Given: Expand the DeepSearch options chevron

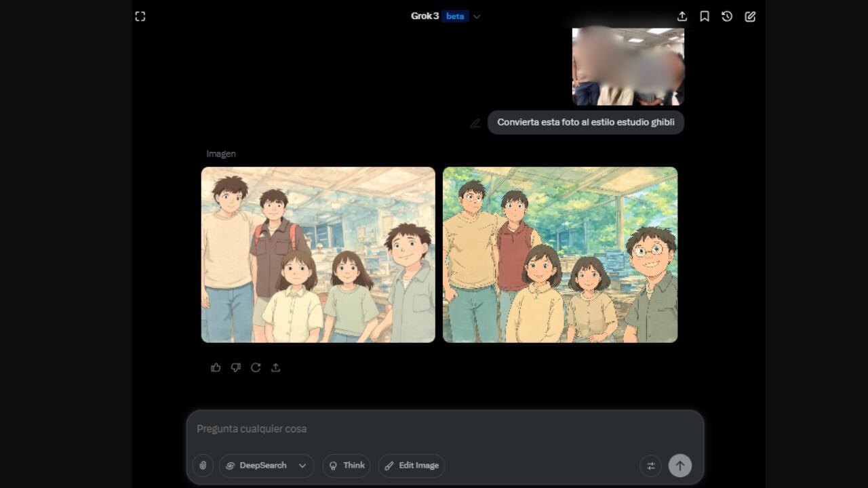Looking at the screenshot, I should (x=303, y=466).
